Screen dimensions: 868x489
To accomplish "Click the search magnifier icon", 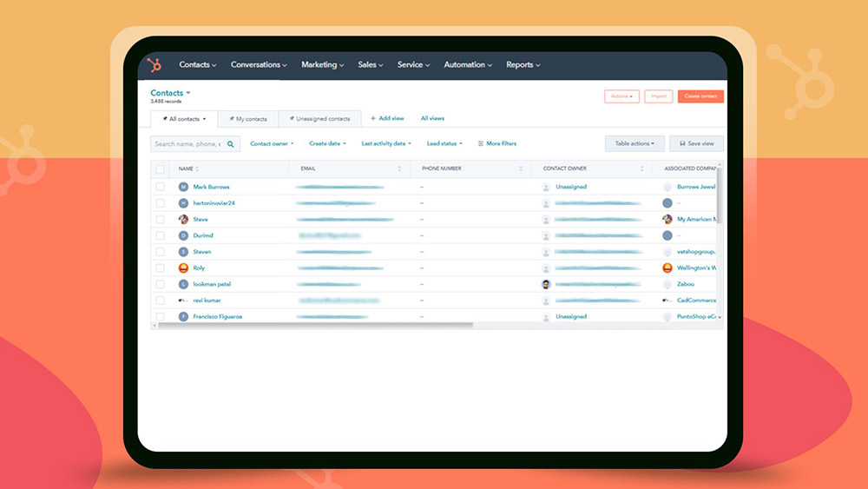I will [x=231, y=144].
